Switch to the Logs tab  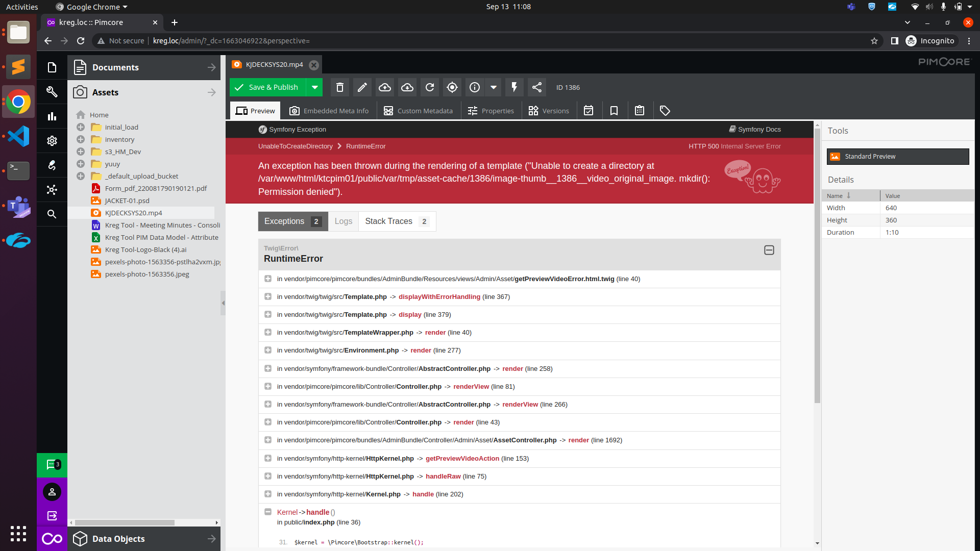343,221
